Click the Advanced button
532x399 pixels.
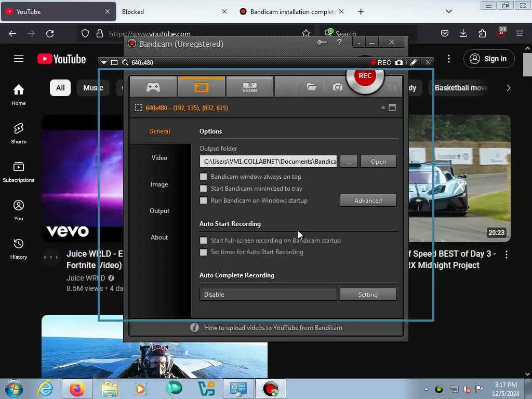(368, 201)
